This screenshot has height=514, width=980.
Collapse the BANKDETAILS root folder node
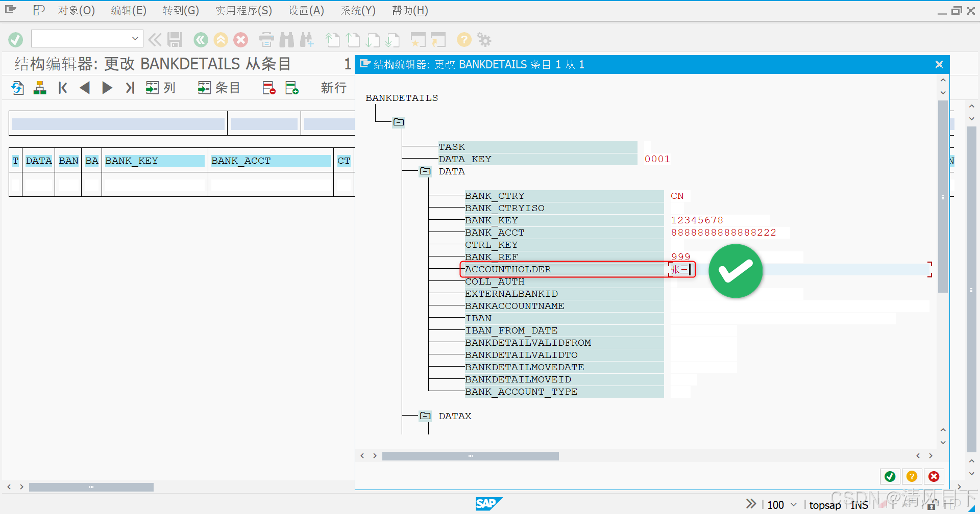click(399, 122)
